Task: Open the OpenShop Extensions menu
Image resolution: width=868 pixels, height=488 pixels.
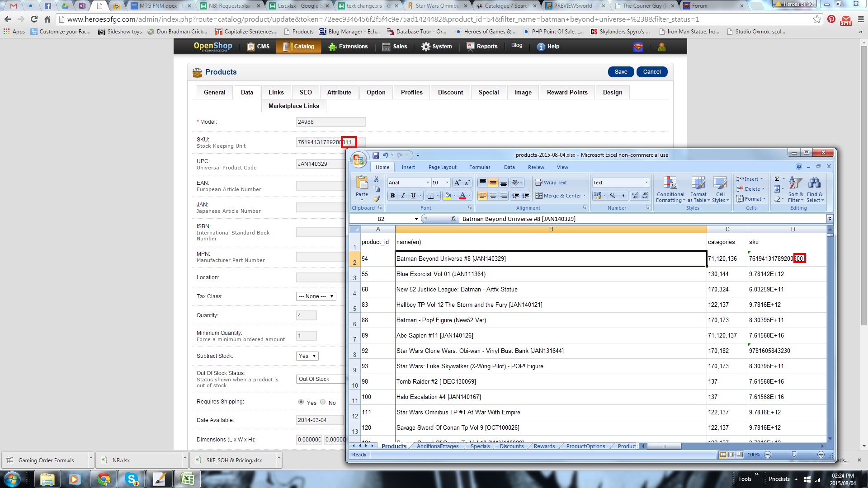Action: coord(348,47)
